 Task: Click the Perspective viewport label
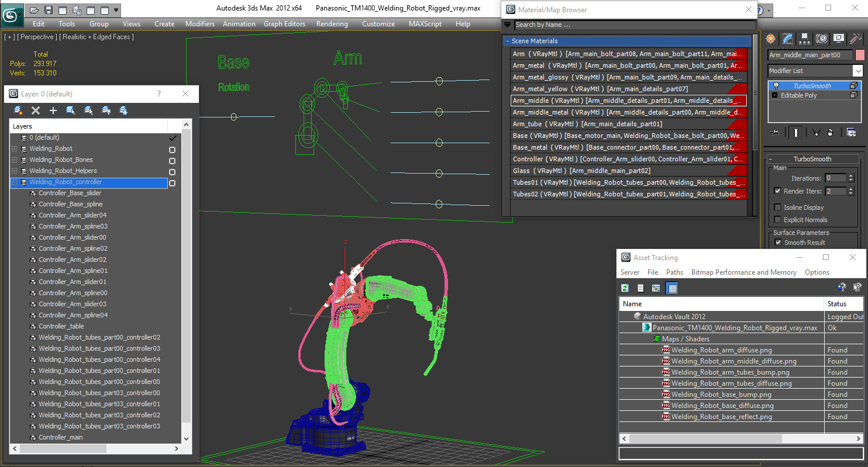point(37,37)
